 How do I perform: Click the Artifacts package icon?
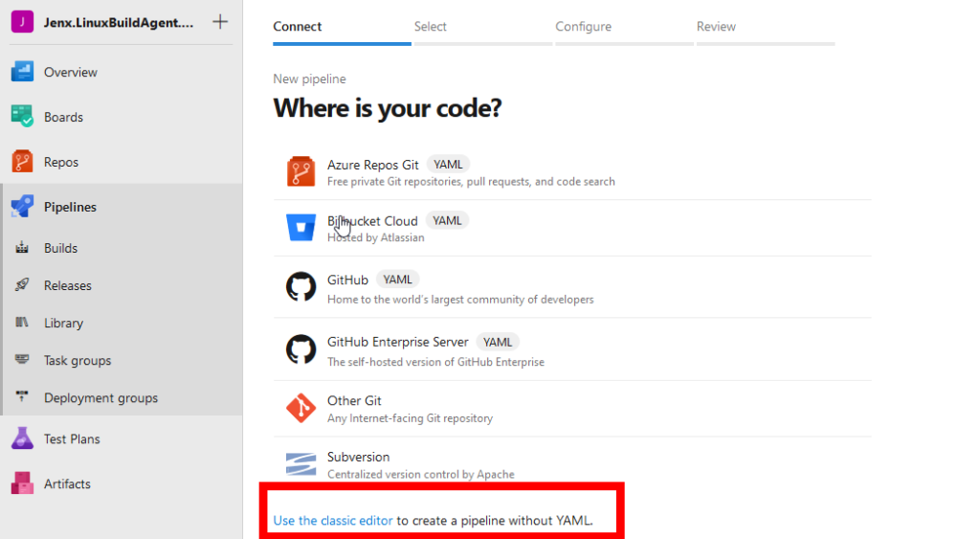(x=23, y=483)
